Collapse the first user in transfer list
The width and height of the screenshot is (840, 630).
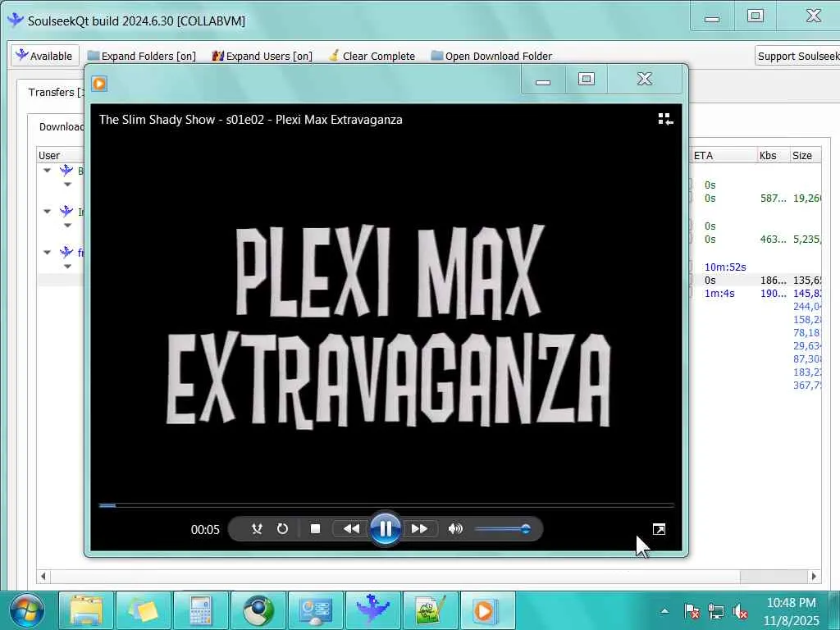tap(47, 171)
